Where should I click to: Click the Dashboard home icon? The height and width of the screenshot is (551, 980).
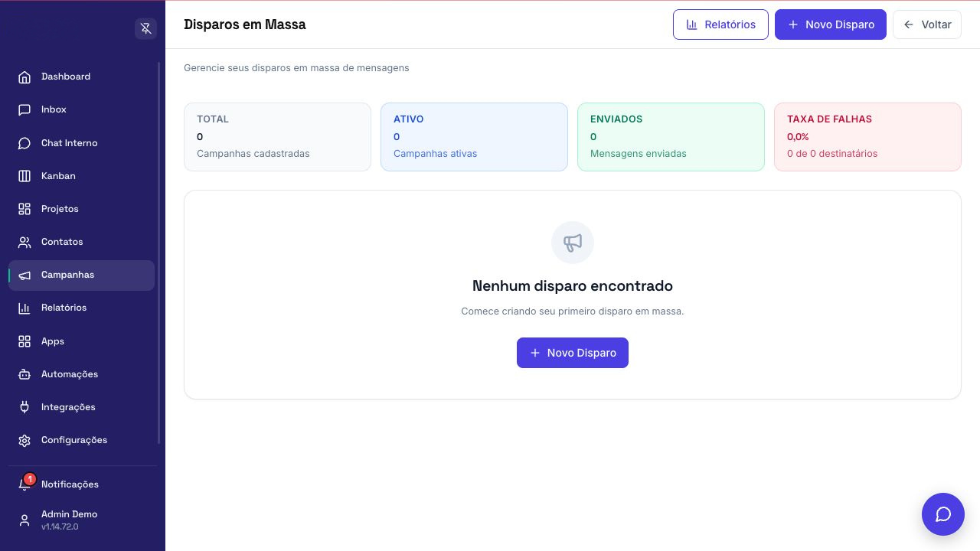click(24, 77)
